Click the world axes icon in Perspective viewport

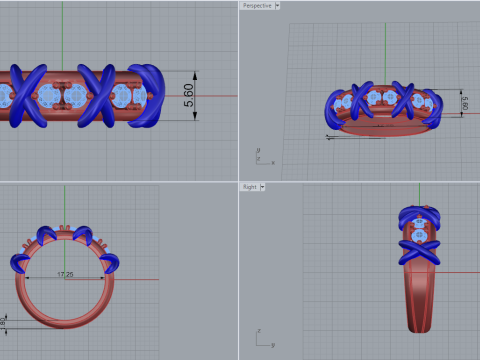[265, 157]
